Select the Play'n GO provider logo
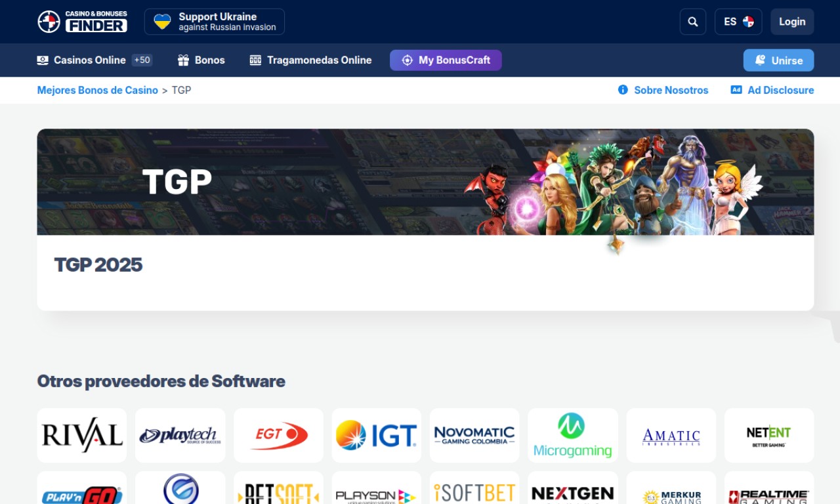The image size is (840, 504). coord(82,488)
